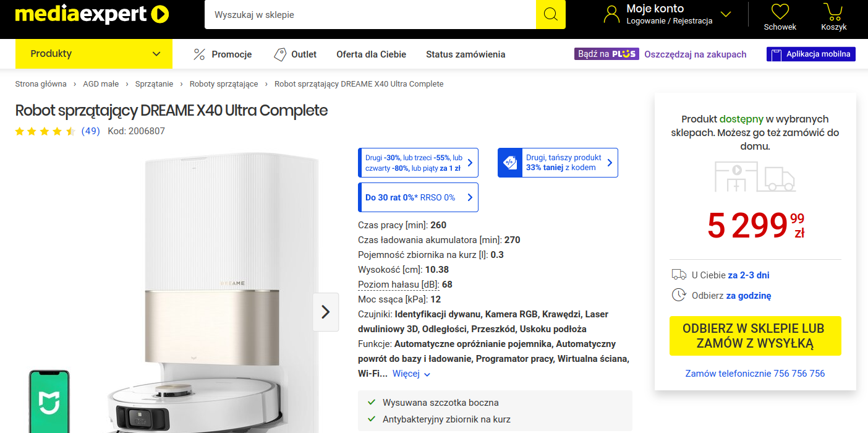Viewport: 868px width, 433px height.
Task: Open the Schowek heart icon
Action: (x=780, y=11)
